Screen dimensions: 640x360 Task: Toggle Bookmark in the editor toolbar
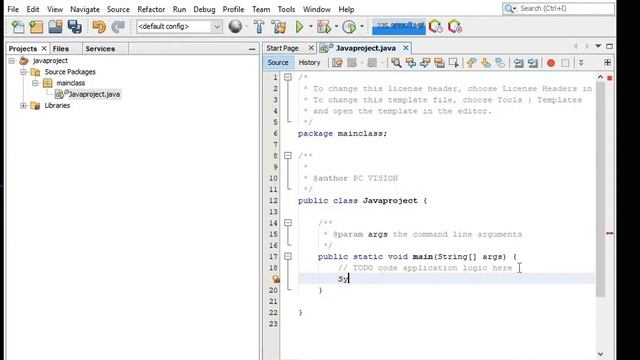tap(500, 62)
